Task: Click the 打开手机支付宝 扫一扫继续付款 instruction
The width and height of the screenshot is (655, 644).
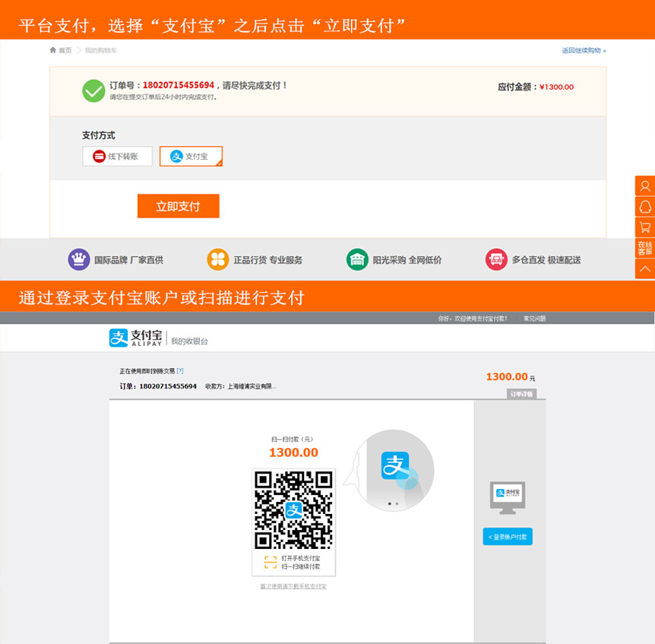Action: 301,563
